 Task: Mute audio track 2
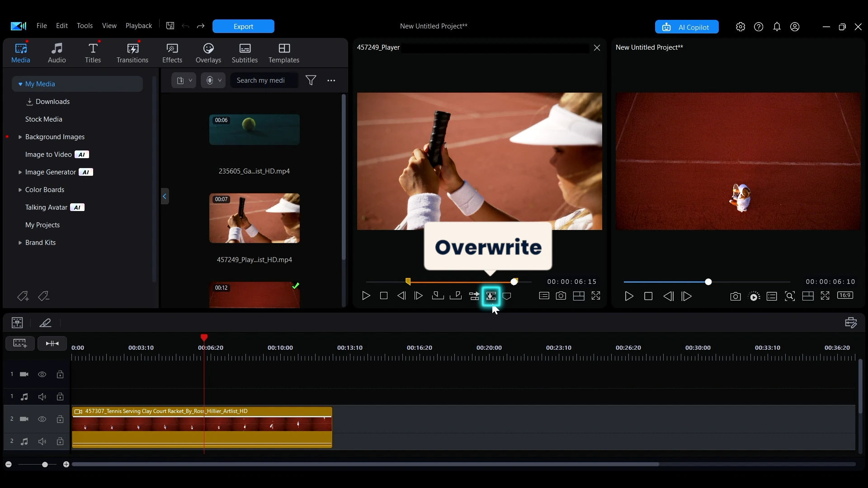42,441
